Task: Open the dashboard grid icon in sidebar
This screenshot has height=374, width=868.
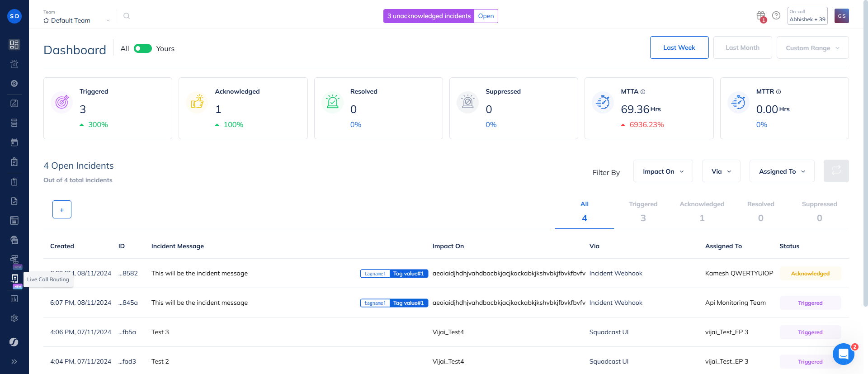Action: pyautogui.click(x=14, y=44)
